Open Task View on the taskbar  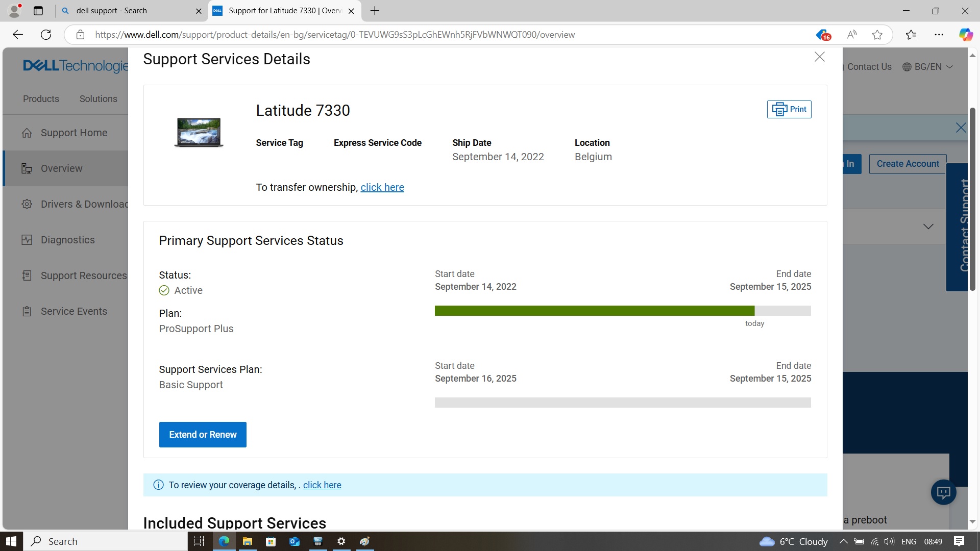199,541
